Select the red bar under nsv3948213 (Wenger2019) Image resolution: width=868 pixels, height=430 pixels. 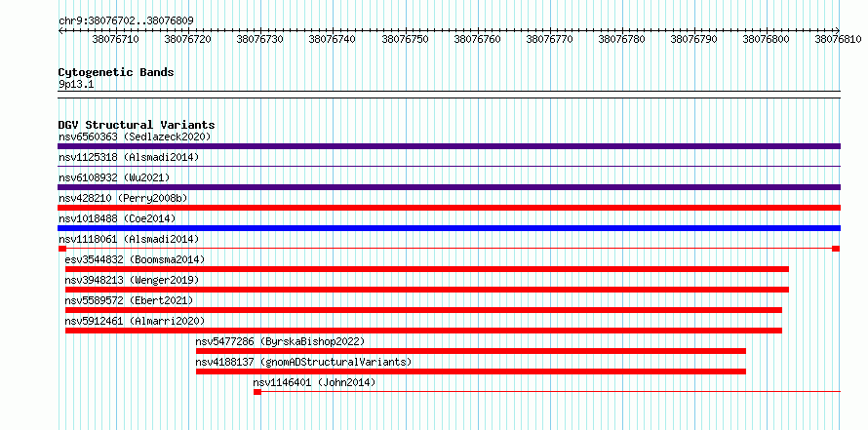427,290
